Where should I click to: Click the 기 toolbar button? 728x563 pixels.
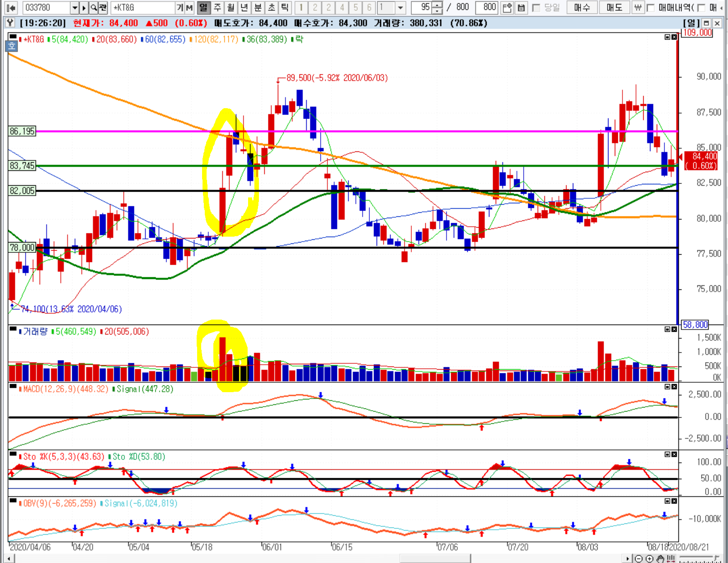click(180, 8)
